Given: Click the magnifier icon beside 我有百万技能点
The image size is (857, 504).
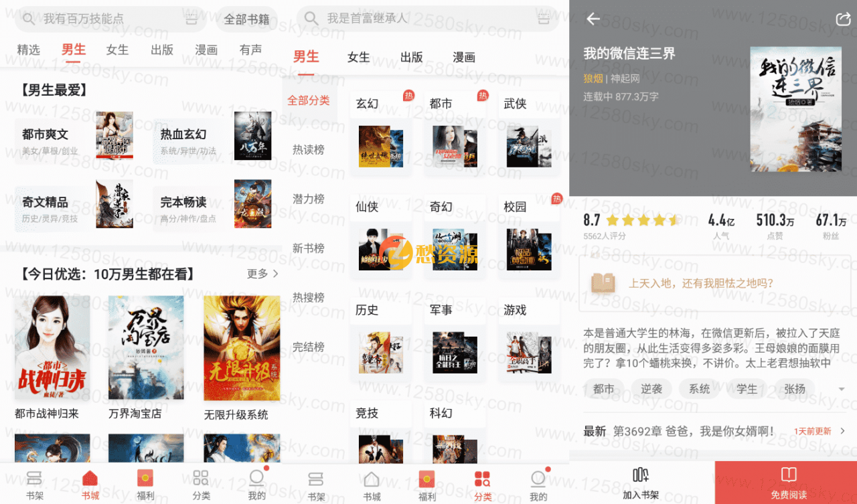Looking at the screenshot, I should pyautogui.click(x=28, y=19).
